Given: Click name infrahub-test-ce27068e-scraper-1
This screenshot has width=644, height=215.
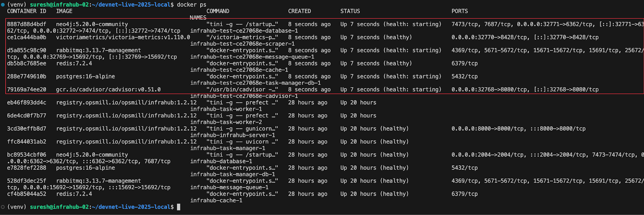Looking at the screenshot, I should tap(242, 44).
